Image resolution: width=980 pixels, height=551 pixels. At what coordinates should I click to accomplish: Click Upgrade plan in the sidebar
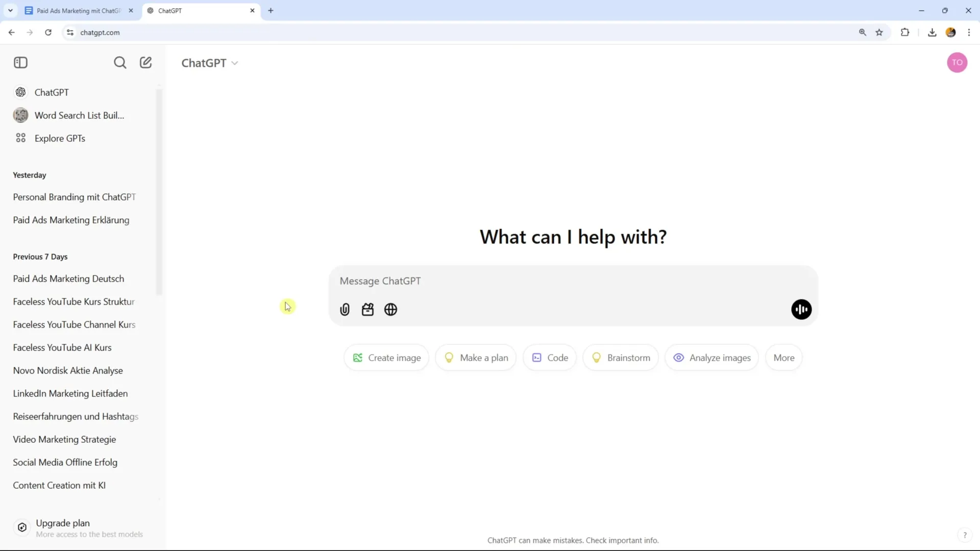tap(82, 528)
